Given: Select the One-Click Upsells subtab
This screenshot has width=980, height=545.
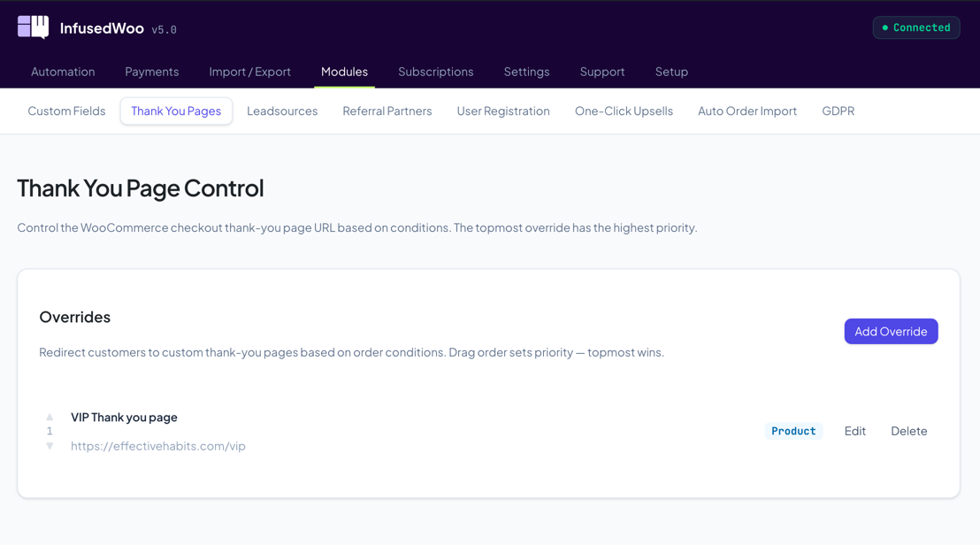Looking at the screenshot, I should tap(624, 111).
